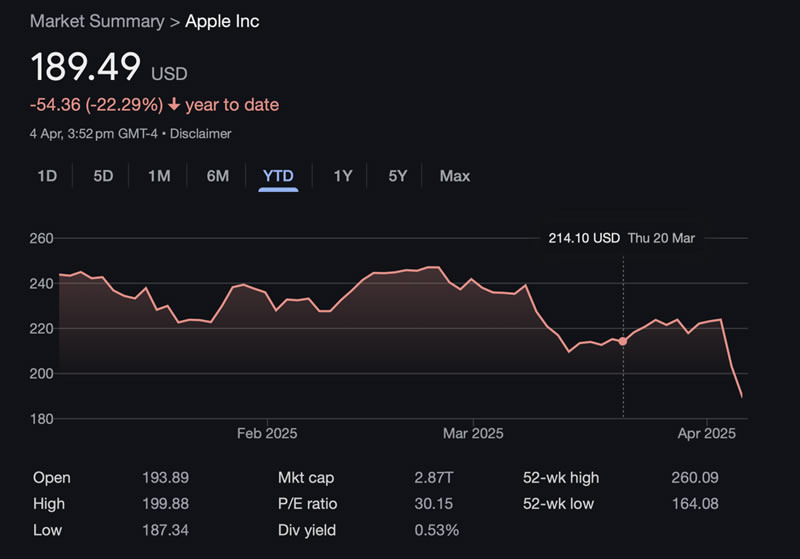Select the active YTD tab
The width and height of the screenshot is (800, 559).
coord(278,176)
